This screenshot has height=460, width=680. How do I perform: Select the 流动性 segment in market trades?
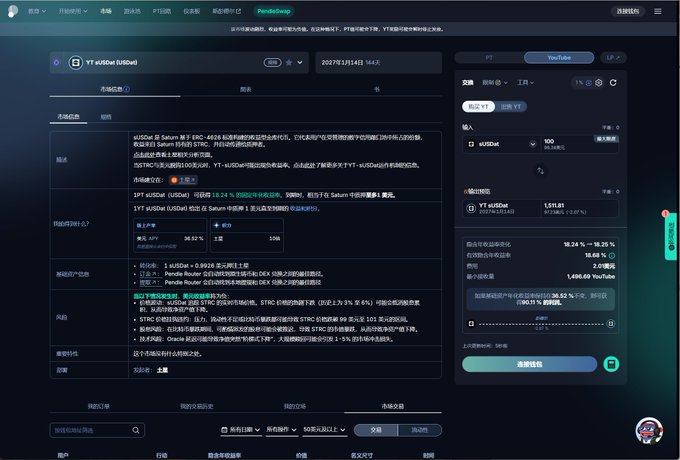coord(419,430)
